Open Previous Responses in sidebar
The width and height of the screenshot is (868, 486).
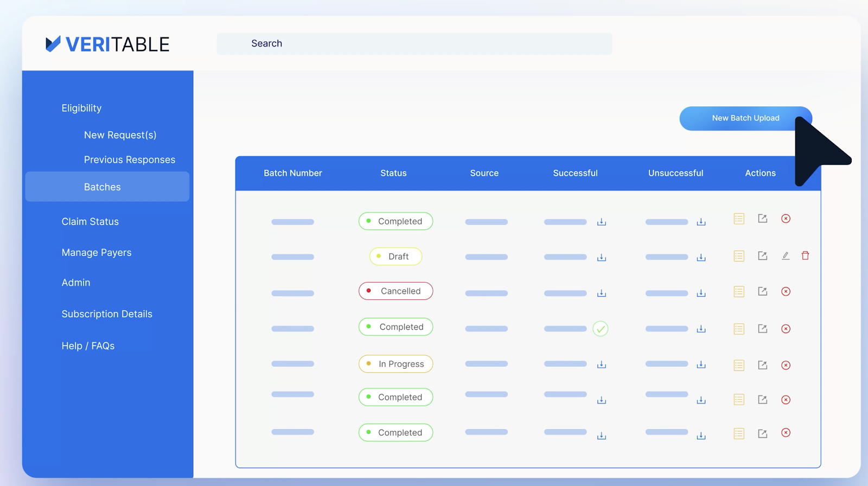point(130,160)
